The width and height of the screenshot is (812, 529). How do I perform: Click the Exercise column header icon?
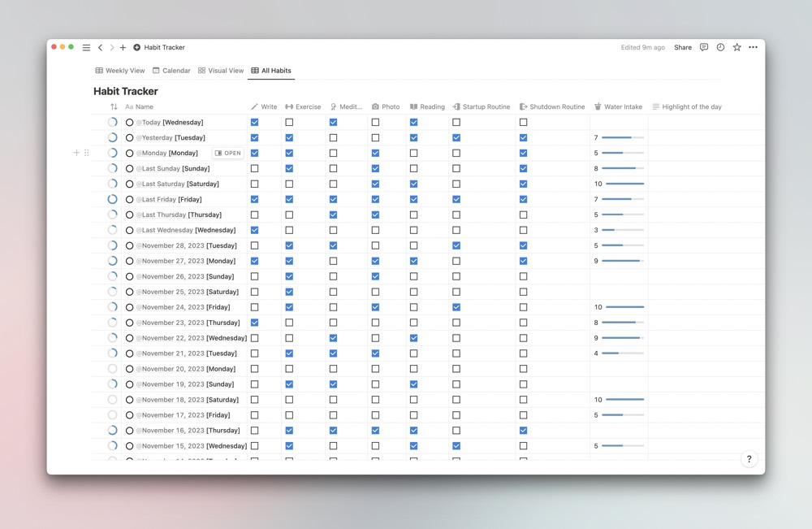point(289,106)
